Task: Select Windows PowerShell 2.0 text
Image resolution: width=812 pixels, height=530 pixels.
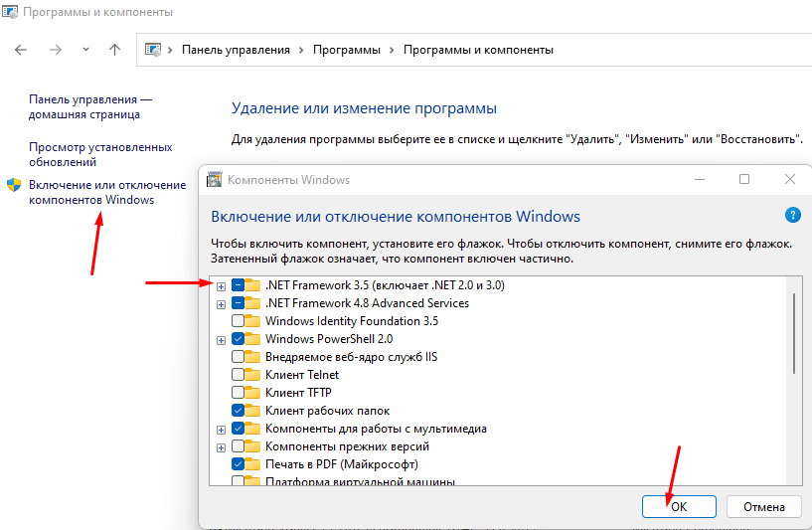Action: pos(329,339)
